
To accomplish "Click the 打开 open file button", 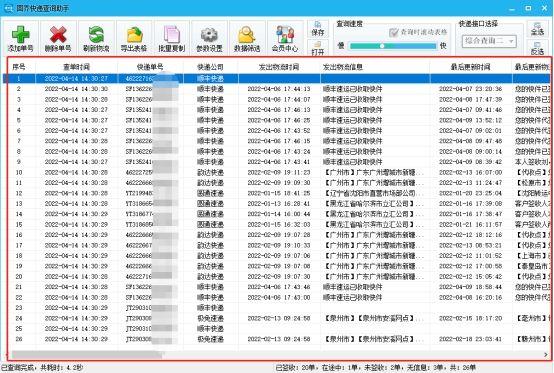I will coord(318,48).
